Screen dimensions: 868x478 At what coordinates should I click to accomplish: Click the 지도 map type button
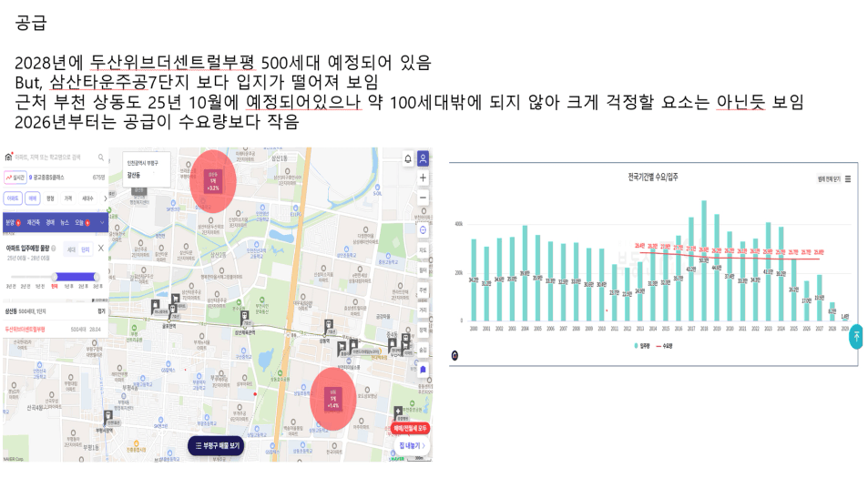pyautogui.click(x=423, y=250)
